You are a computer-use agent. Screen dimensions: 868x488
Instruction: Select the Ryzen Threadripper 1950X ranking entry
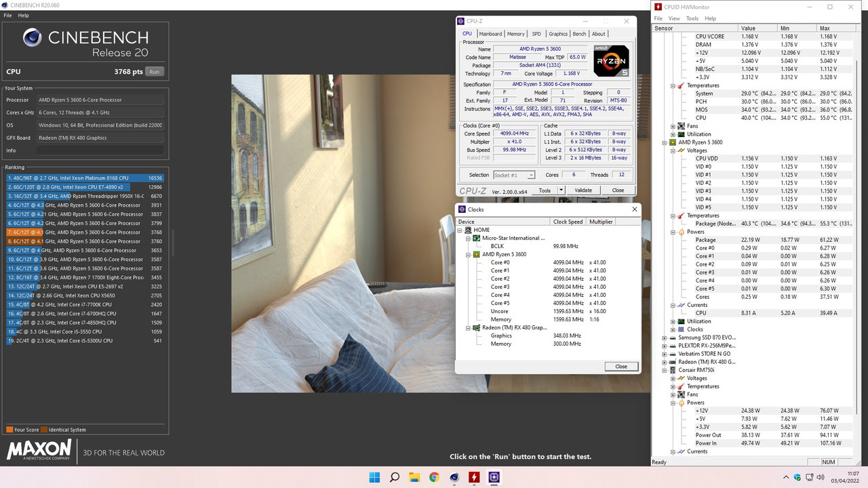(x=85, y=196)
